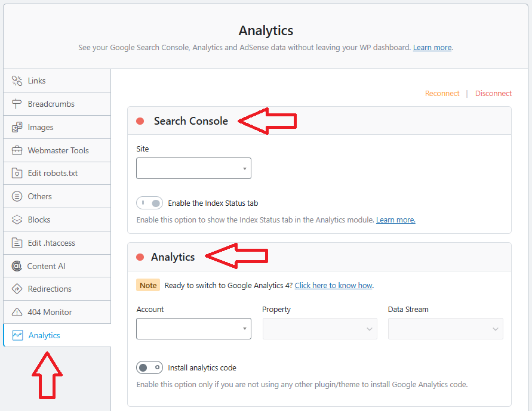
Task: Enable the Index Status tab toggle
Action: click(149, 203)
